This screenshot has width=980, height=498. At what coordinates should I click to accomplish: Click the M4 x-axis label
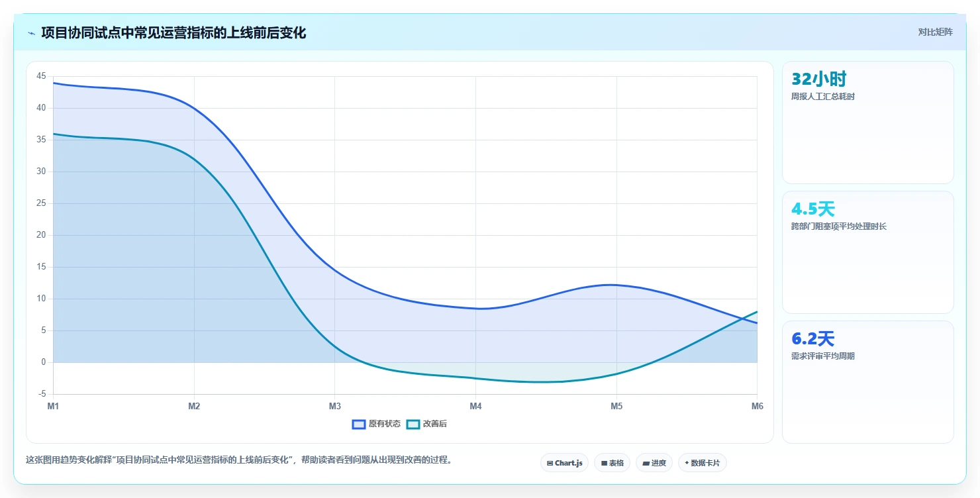coord(475,406)
